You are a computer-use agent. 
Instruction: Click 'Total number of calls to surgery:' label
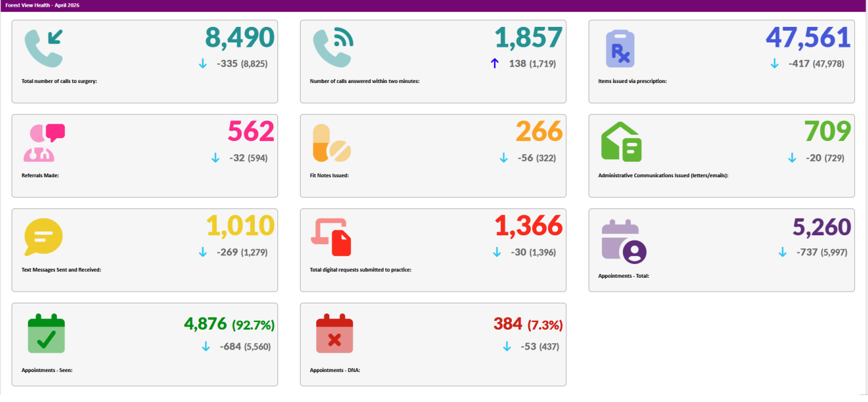click(x=59, y=81)
